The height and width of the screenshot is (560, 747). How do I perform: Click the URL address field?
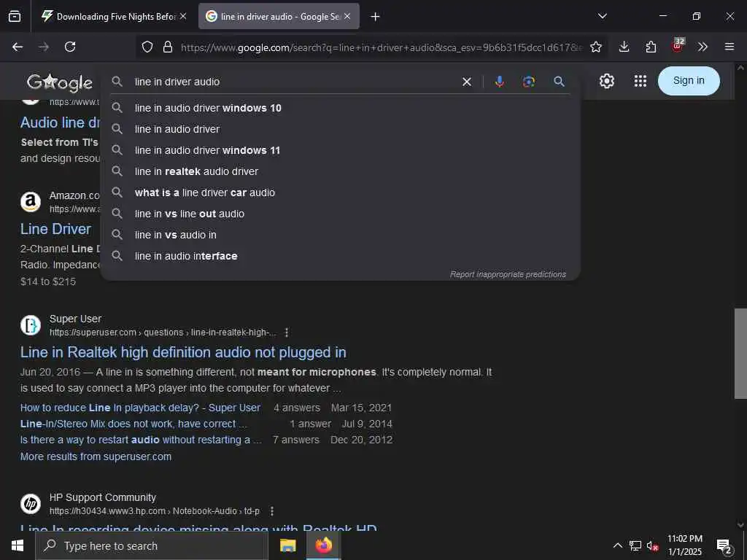(381, 47)
